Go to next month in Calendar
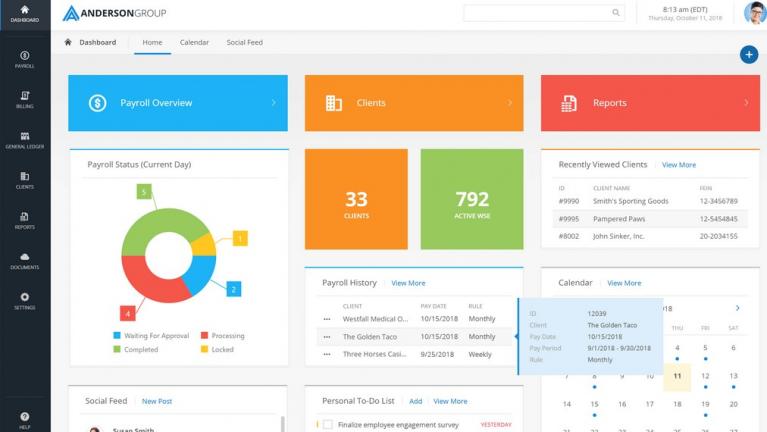 click(x=738, y=308)
